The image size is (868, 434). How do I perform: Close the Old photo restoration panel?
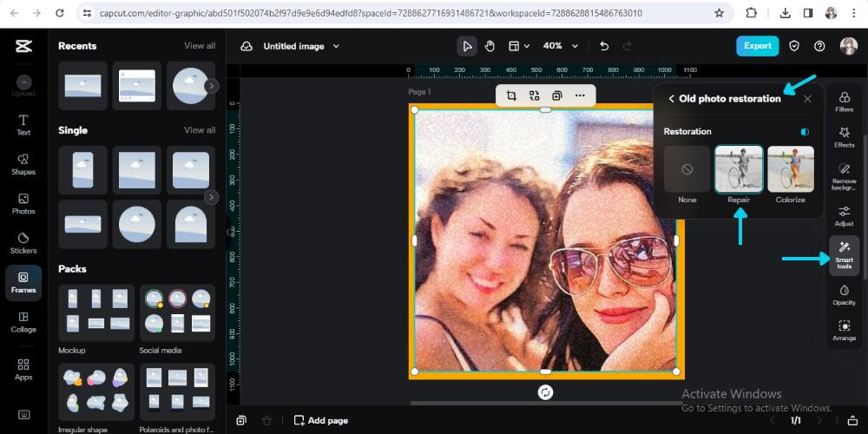pyautogui.click(x=807, y=99)
